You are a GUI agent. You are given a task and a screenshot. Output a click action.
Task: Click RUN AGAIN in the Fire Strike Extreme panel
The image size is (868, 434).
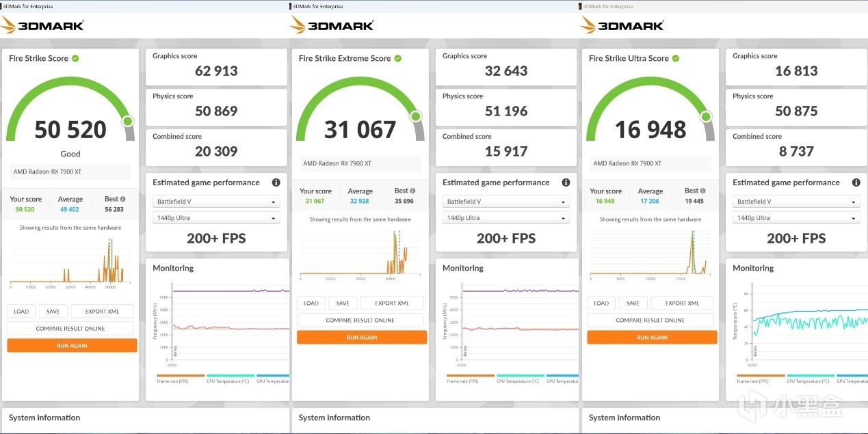pos(362,338)
